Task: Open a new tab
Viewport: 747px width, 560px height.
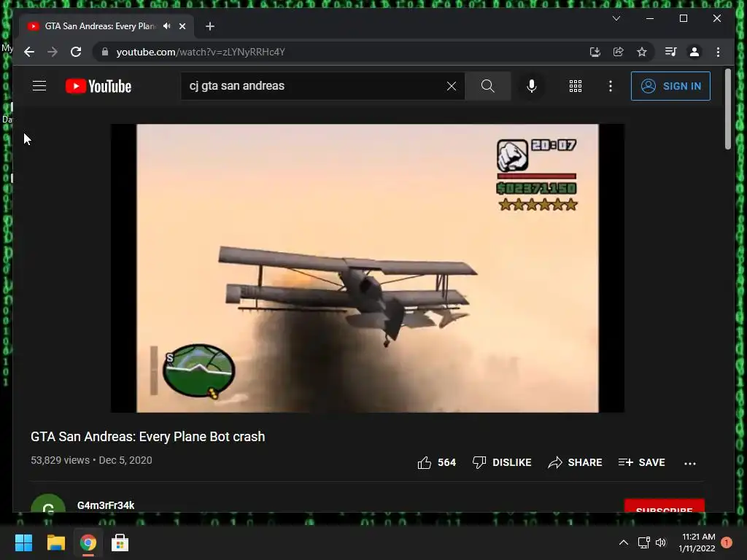Action: click(210, 26)
